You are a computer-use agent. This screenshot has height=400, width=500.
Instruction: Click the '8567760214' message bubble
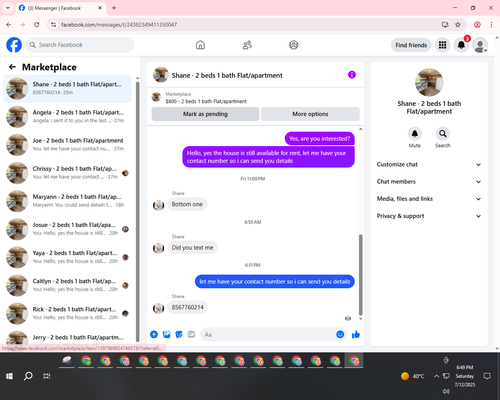coord(187,307)
